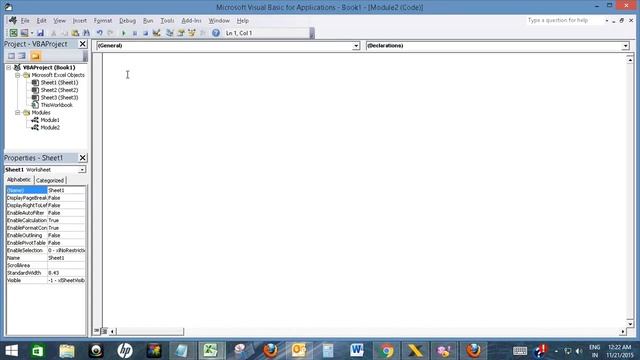Image resolution: width=640 pixels, height=360 pixels.
Task: Open the Sheet1 Worksheet object dropdown in Properties
Action: click(x=82, y=169)
